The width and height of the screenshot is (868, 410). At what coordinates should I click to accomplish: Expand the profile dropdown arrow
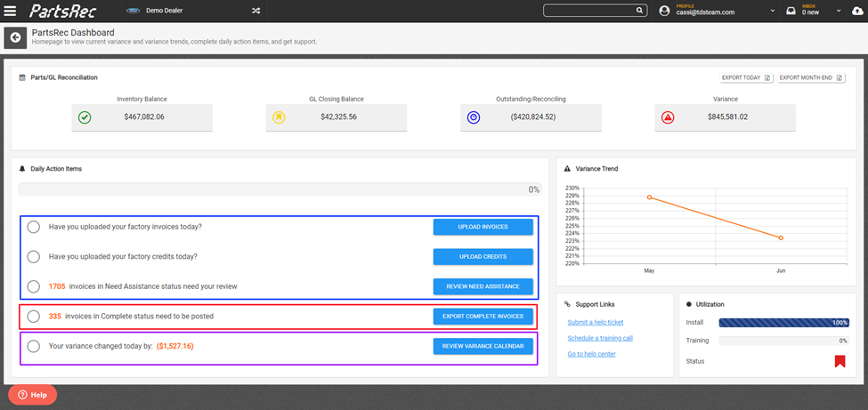(x=772, y=11)
